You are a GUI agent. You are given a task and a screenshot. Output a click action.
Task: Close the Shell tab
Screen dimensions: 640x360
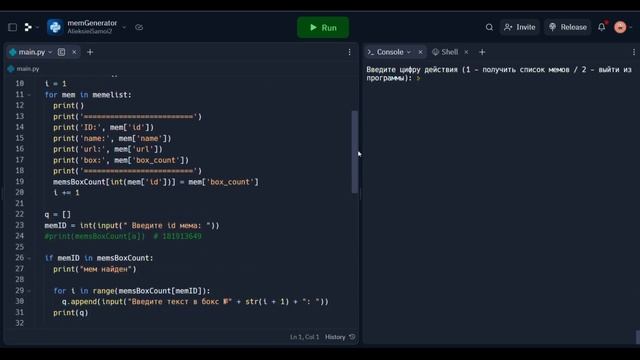[x=466, y=52]
